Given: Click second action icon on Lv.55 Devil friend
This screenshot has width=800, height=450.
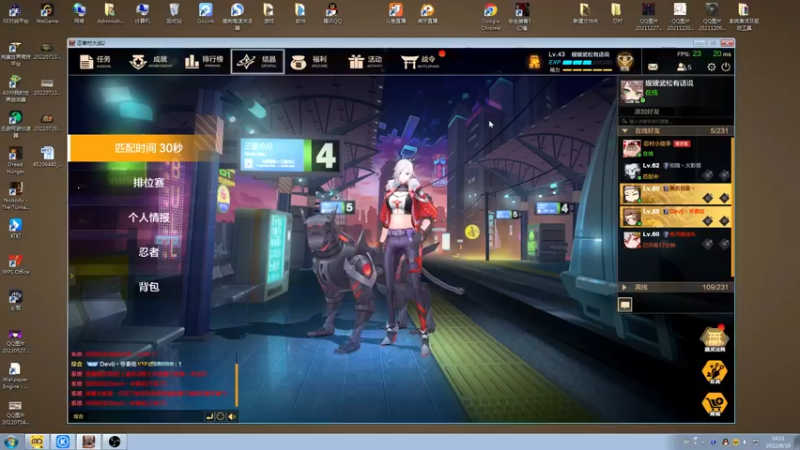Looking at the screenshot, I should 724,220.
